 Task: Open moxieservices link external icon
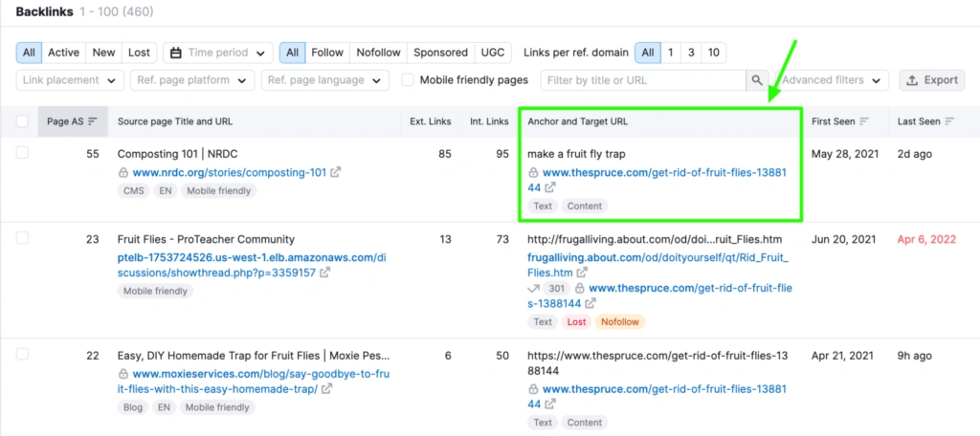point(326,389)
